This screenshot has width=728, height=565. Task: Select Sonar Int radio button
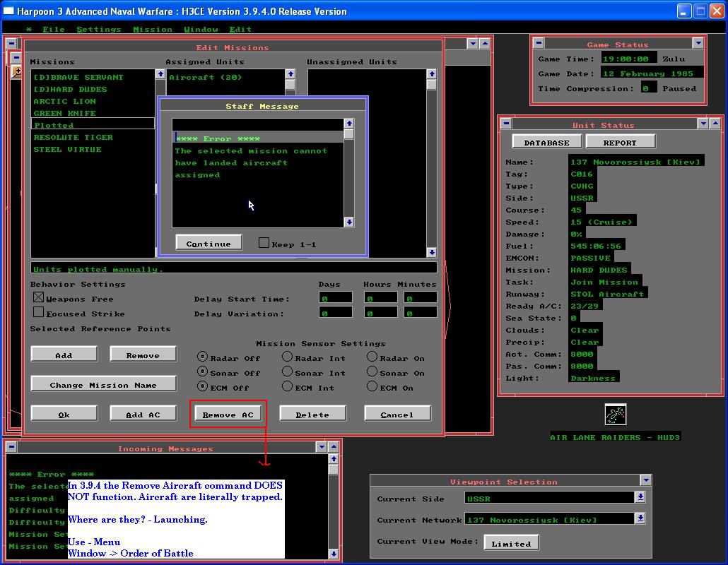click(288, 371)
